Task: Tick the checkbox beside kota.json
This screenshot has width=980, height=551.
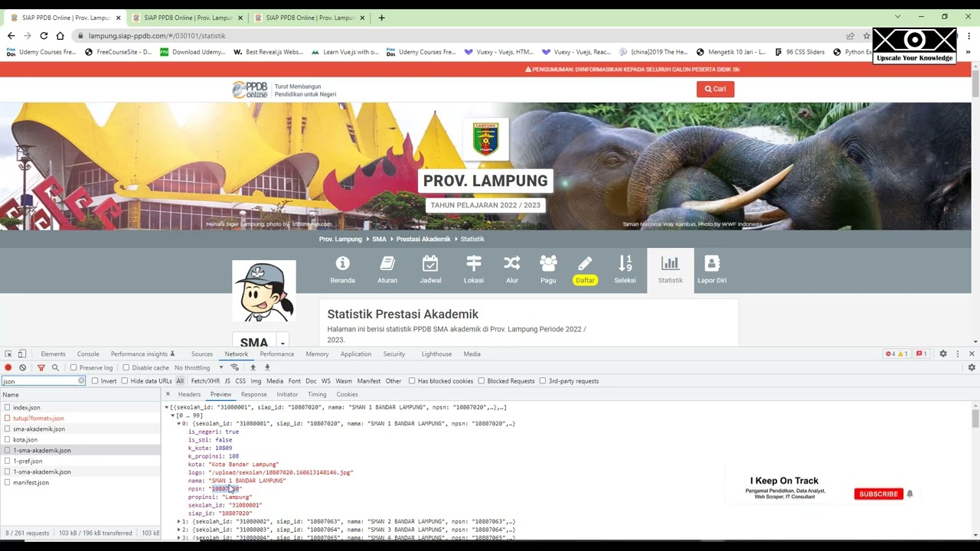Action: point(7,440)
